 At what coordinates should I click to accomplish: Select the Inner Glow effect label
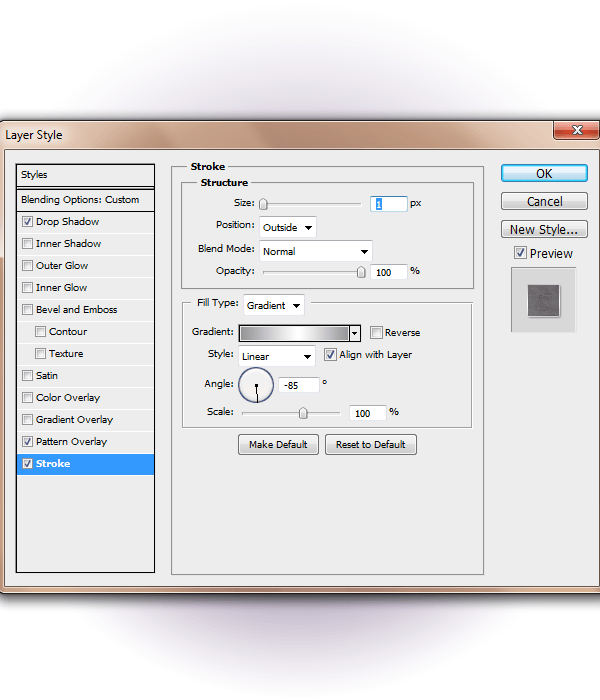coord(62,288)
